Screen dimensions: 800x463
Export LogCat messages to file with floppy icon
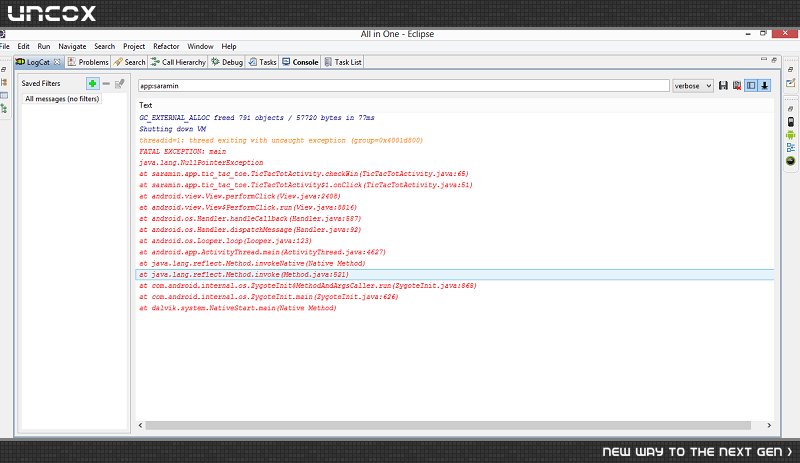pyautogui.click(x=723, y=86)
